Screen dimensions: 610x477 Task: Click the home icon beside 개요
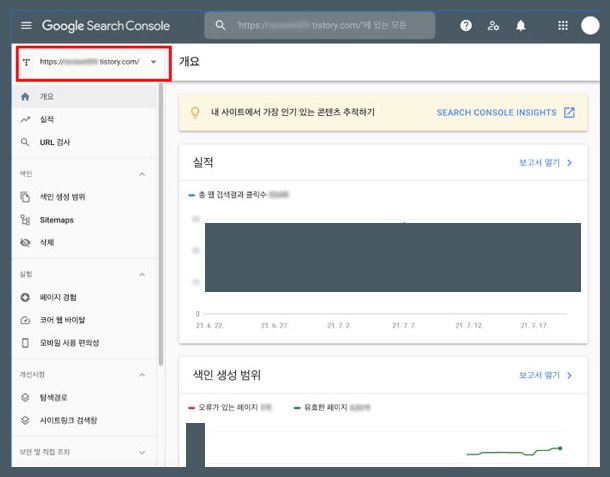[25, 96]
